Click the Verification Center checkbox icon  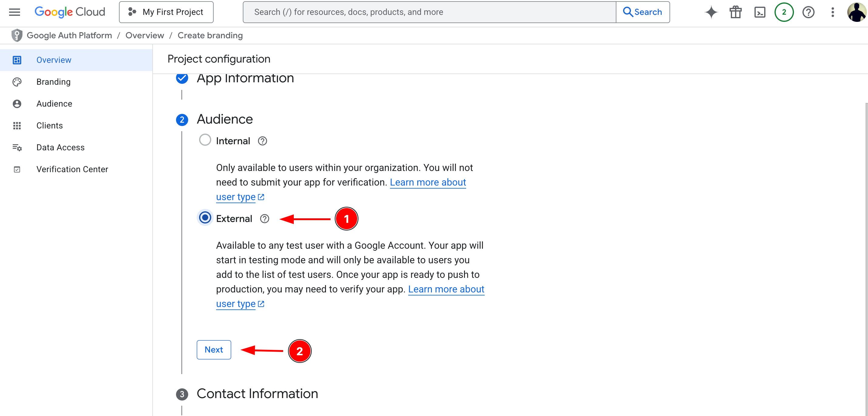click(x=17, y=169)
